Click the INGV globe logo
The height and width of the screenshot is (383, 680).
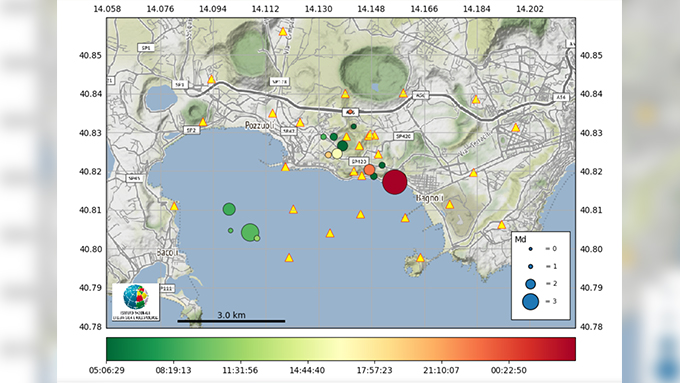point(136,297)
